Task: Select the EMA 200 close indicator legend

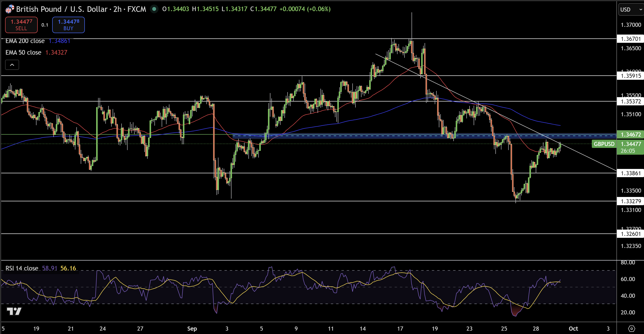Action: (x=25, y=41)
